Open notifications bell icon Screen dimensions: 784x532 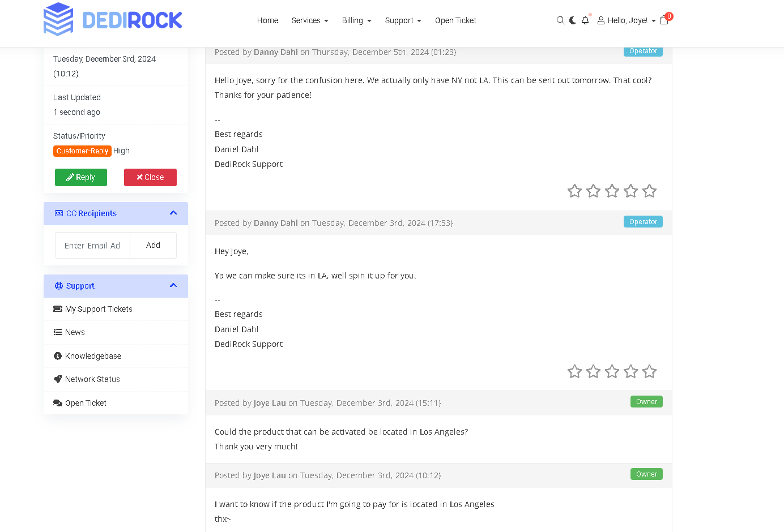pyautogui.click(x=585, y=20)
